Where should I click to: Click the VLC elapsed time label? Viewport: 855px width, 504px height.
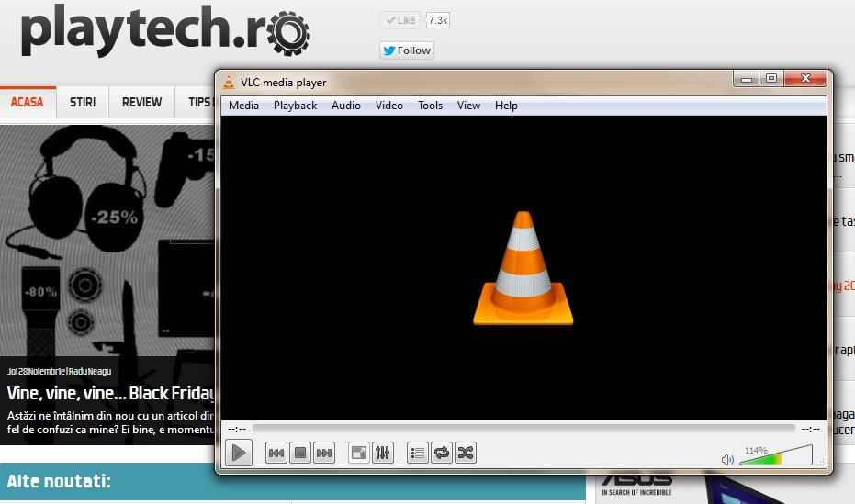pos(237,430)
